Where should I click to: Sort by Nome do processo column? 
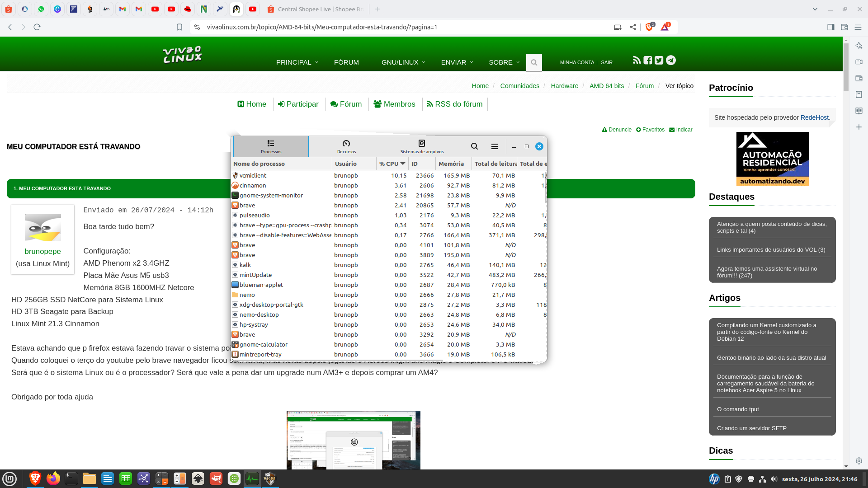pos(282,164)
